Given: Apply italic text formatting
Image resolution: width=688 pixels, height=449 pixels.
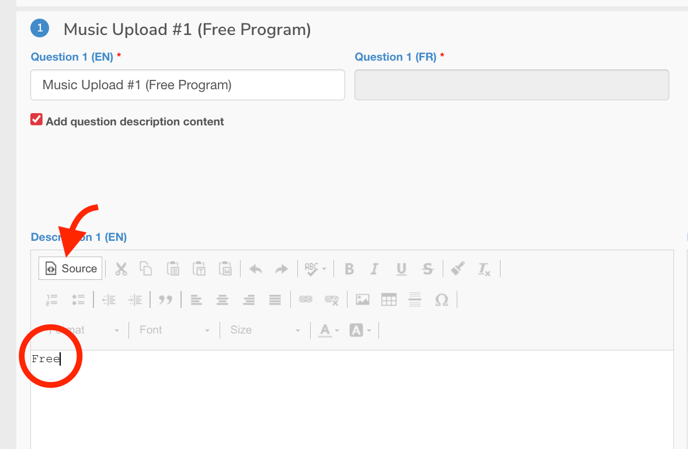Looking at the screenshot, I should (375, 268).
